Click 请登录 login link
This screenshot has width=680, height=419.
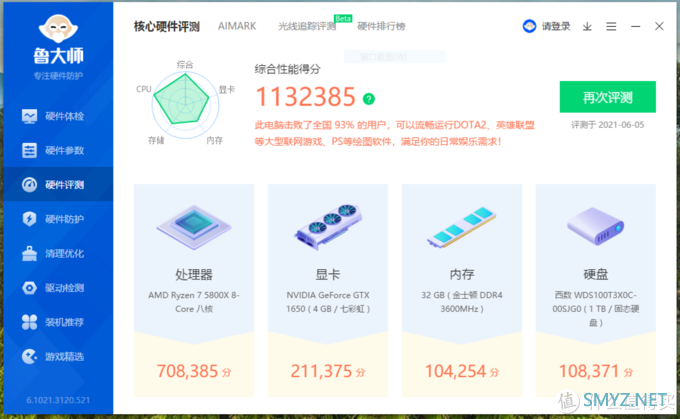pos(556,26)
